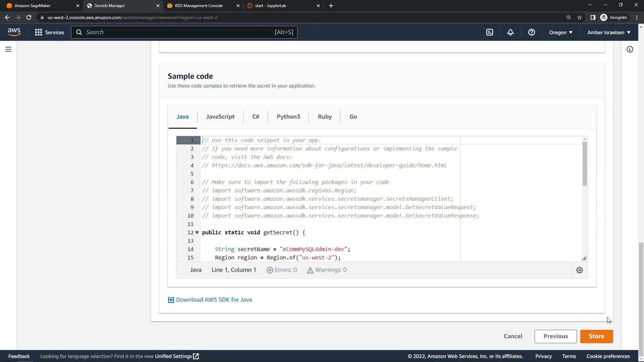
Task: Switch to the Python3 code tab
Action: click(x=288, y=117)
